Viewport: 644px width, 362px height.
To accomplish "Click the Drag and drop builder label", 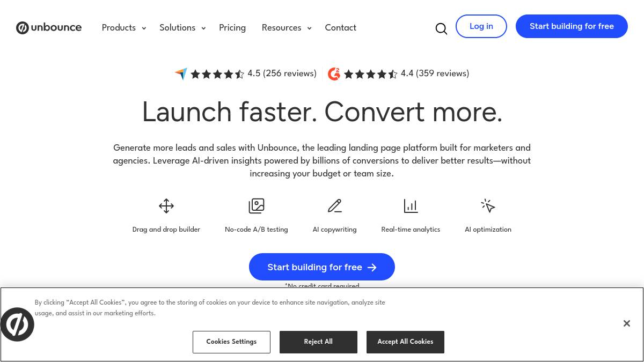I will [166, 230].
